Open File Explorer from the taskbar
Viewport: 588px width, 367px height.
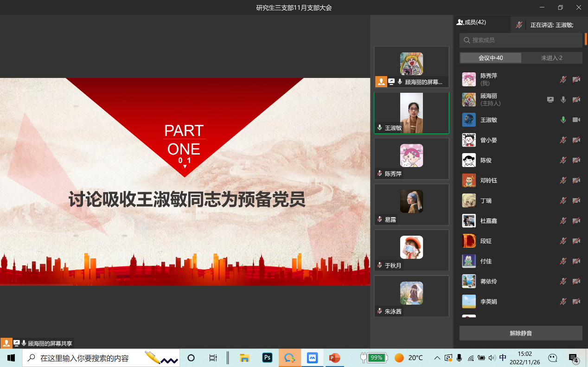[x=244, y=358]
